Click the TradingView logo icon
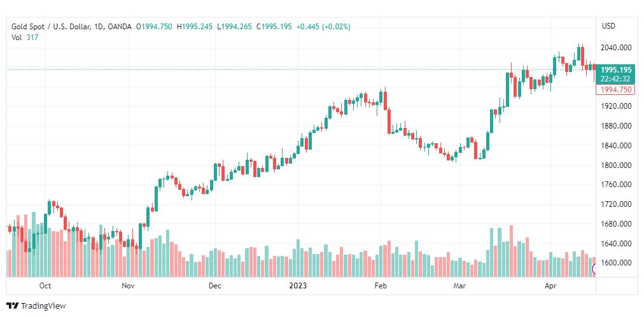 pyautogui.click(x=12, y=306)
